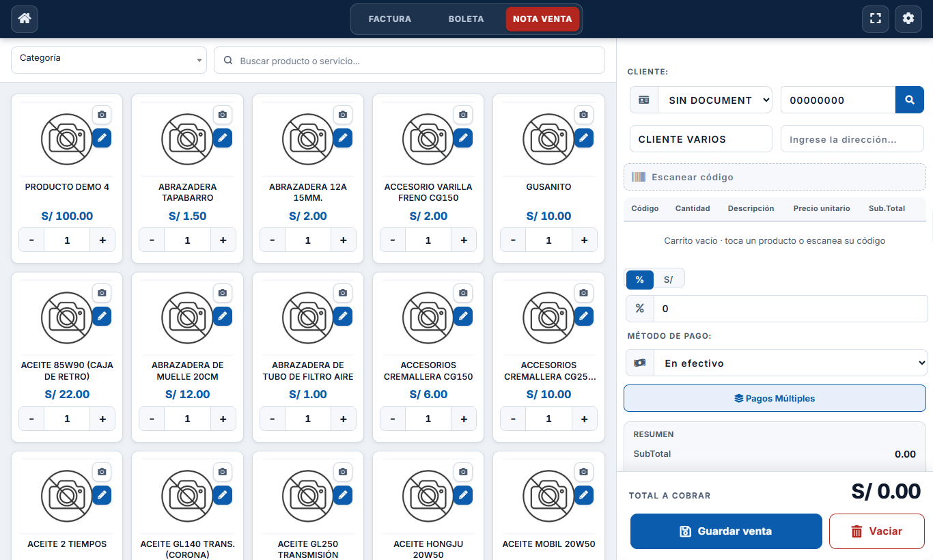Viewport: 933px width, 560px height.
Task: Increase quantity of ACCESORIOS CREMALLERA CG150
Action: pyautogui.click(x=464, y=419)
